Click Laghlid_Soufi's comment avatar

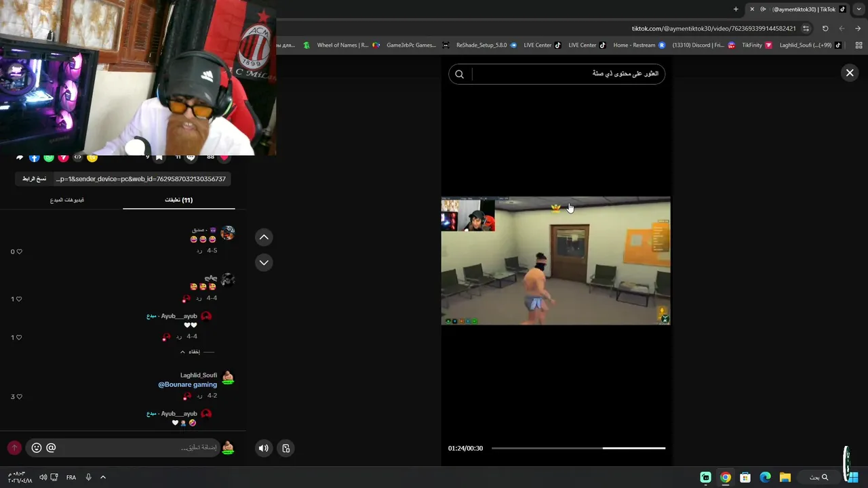coord(228,378)
